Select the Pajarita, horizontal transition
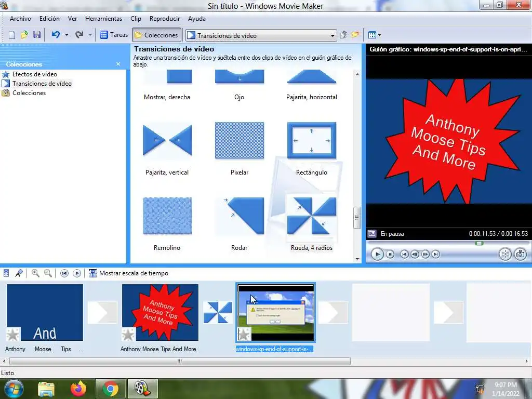This screenshot has height=399, width=532. [x=312, y=85]
